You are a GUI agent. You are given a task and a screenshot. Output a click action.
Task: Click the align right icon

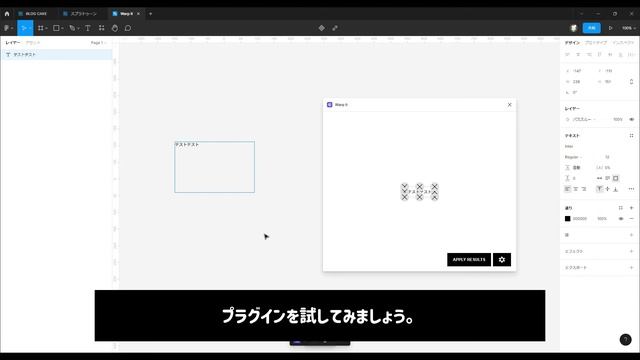pyautogui.click(x=589, y=54)
